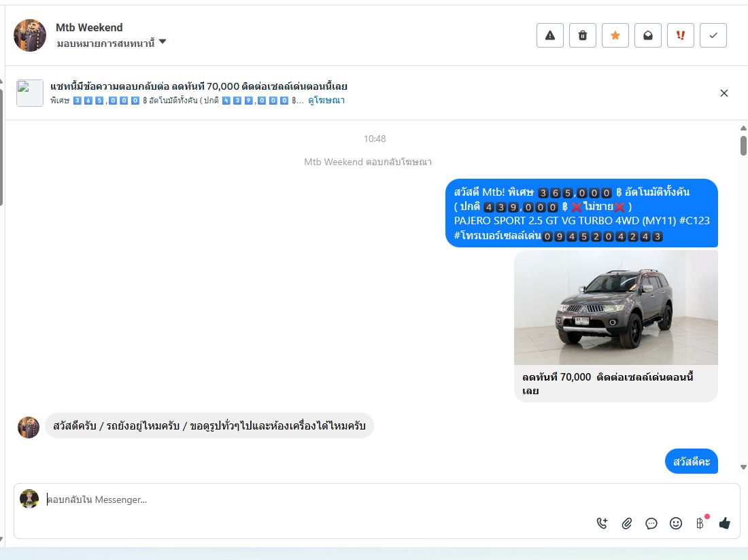This screenshot has height=560, width=748.
Task: Star this conversation for follow-up
Action: pyautogui.click(x=615, y=35)
